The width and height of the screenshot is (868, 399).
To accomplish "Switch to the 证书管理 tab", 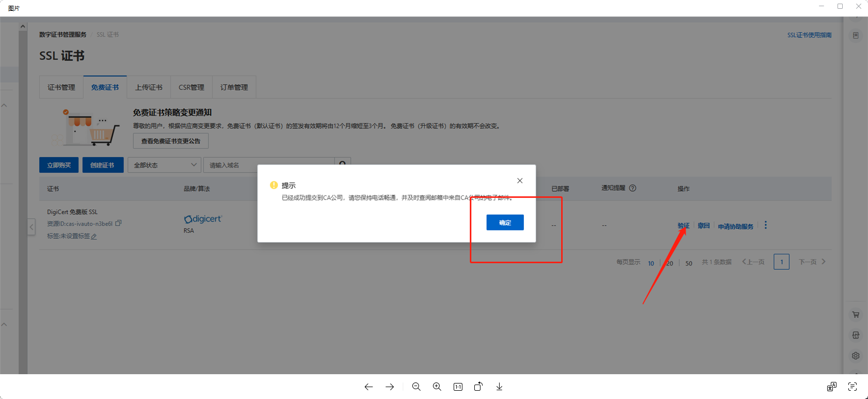I will [x=61, y=87].
